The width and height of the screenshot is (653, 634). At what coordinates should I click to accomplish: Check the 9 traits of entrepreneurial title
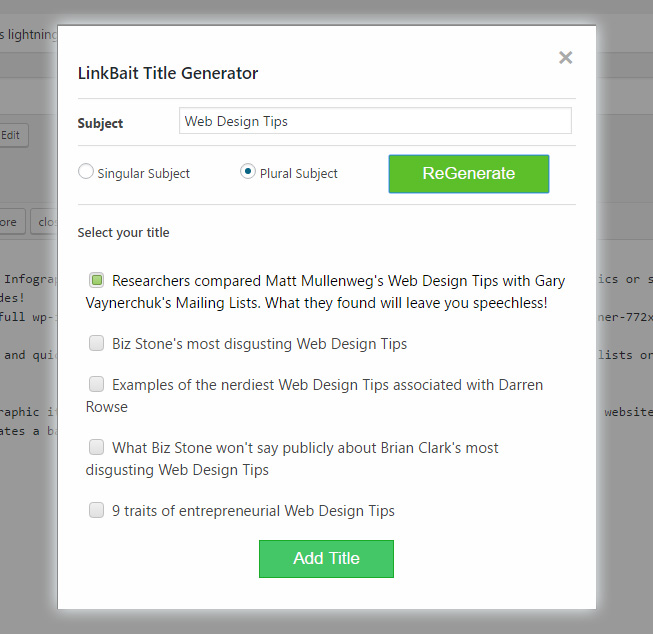click(97, 510)
